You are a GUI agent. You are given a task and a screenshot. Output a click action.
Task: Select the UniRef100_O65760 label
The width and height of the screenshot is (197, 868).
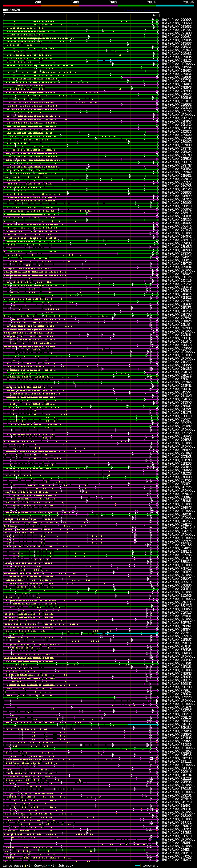click(177, 111)
